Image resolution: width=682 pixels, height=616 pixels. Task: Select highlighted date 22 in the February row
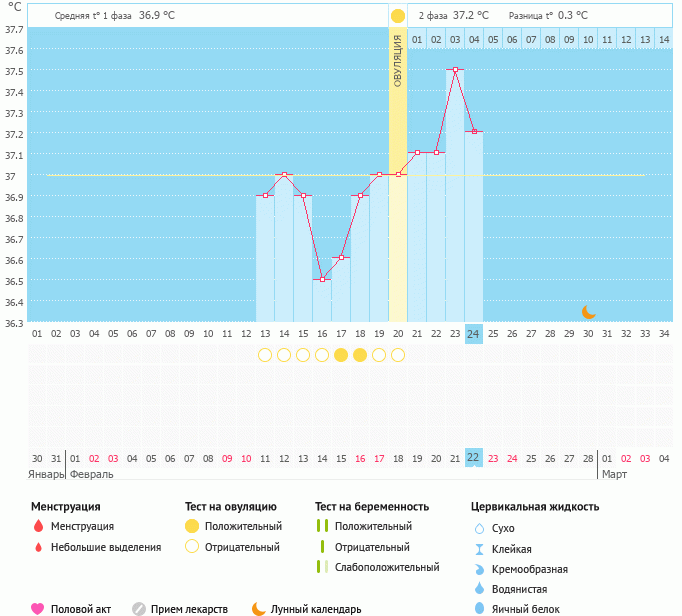pyautogui.click(x=474, y=457)
